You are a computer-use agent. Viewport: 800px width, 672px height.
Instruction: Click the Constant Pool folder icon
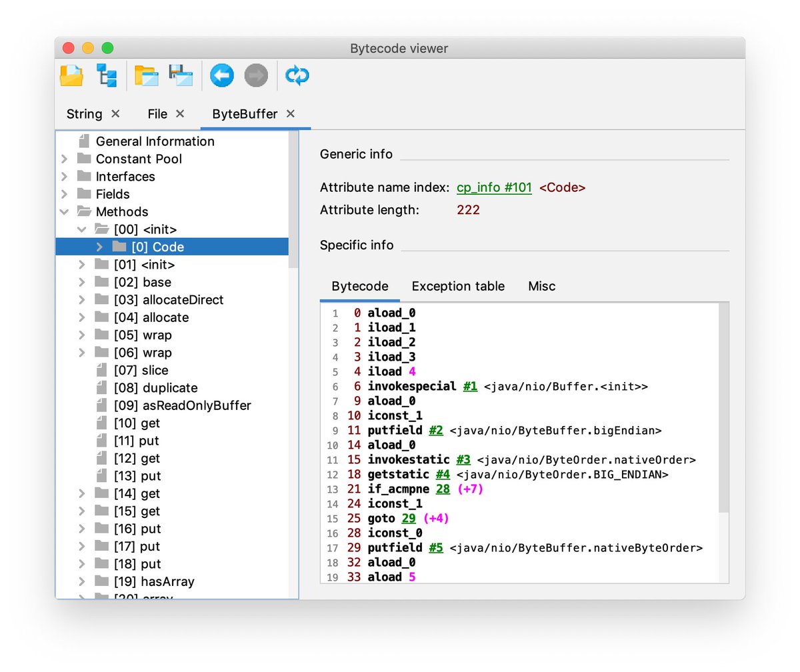83,159
